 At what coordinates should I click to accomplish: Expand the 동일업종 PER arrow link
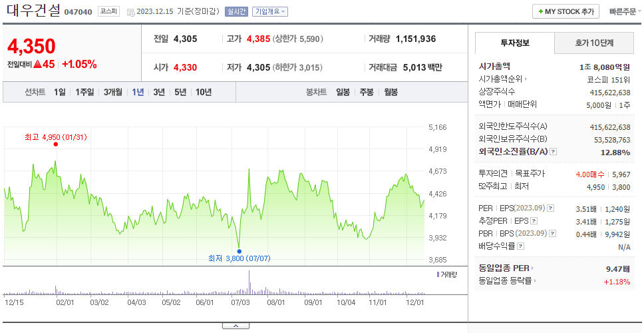click(533, 268)
